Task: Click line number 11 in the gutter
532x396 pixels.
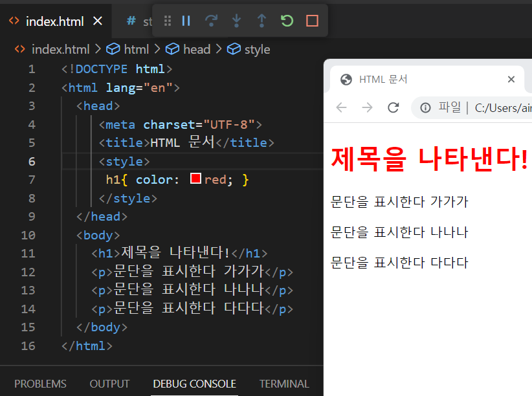Action: click(28, 254)
